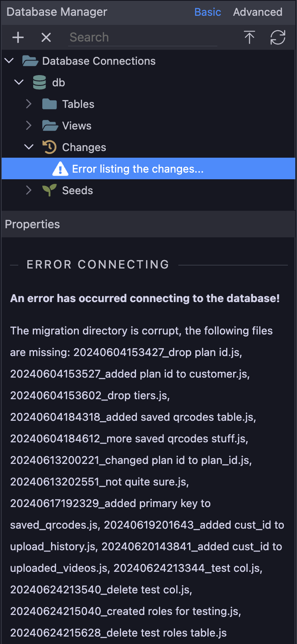Switch to the Basic mode tab
This screenshot has width=297, height=644.
(207, 12)
